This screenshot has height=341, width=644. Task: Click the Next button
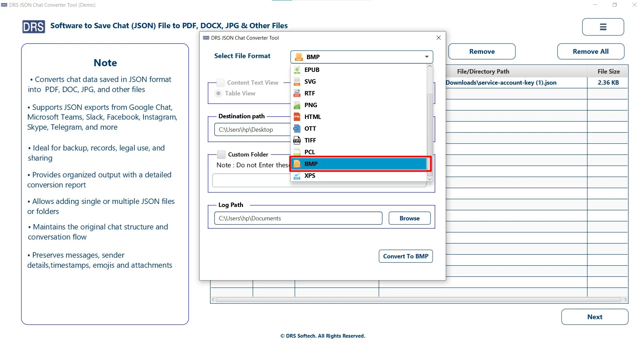point(595,317)
